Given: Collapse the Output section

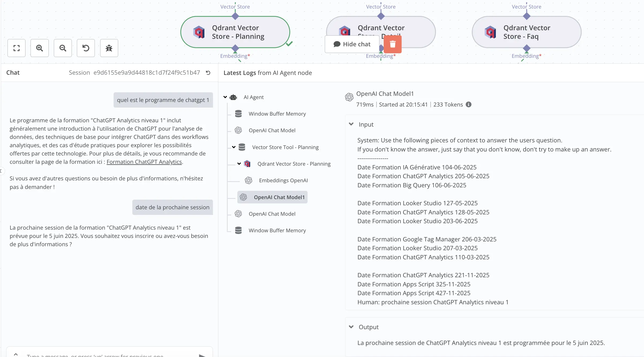Looking at the screenshot, I should pyautogui.click(x=351, y=327).
